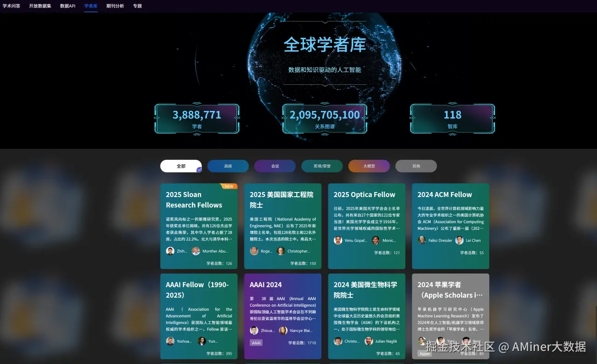Open Falko Dressler's scholar profile avatar

pyautogui.click(x=423, y=240)
